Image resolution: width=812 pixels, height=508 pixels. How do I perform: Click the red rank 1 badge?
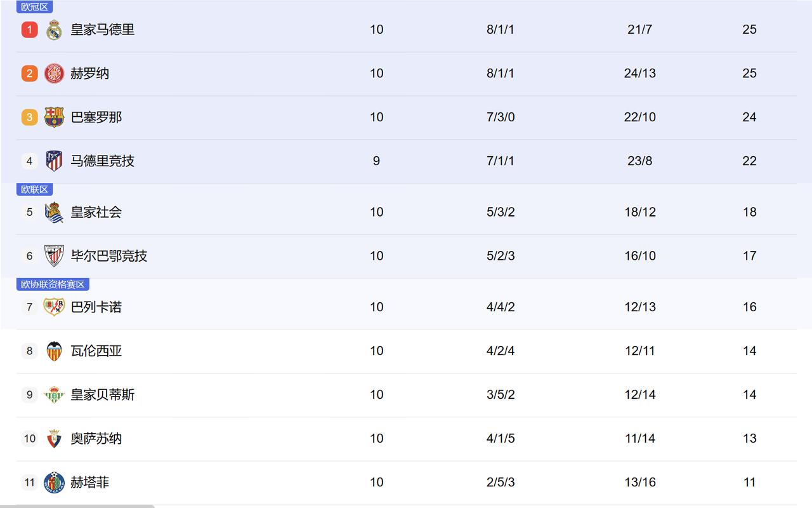point(29,30)
